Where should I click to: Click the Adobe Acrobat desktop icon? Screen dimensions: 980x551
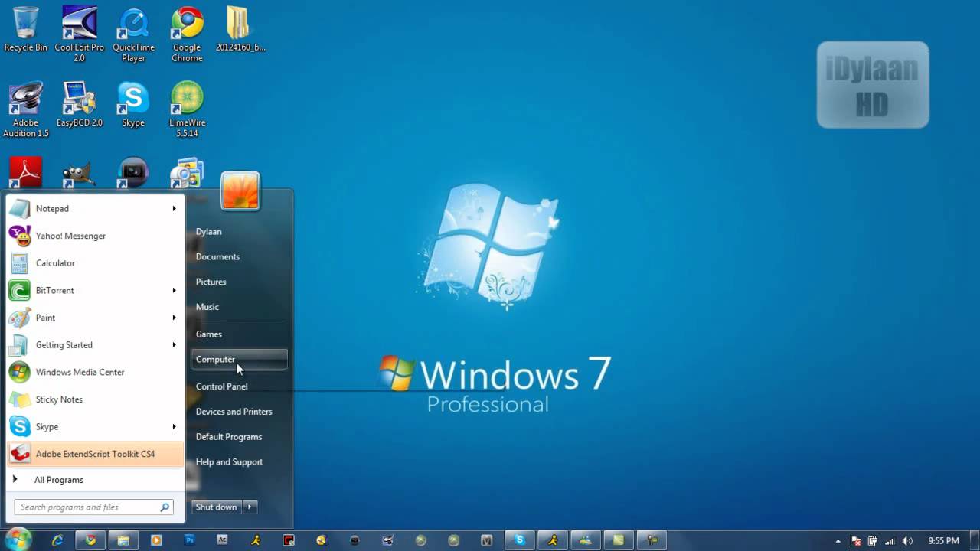coord(25,172)
